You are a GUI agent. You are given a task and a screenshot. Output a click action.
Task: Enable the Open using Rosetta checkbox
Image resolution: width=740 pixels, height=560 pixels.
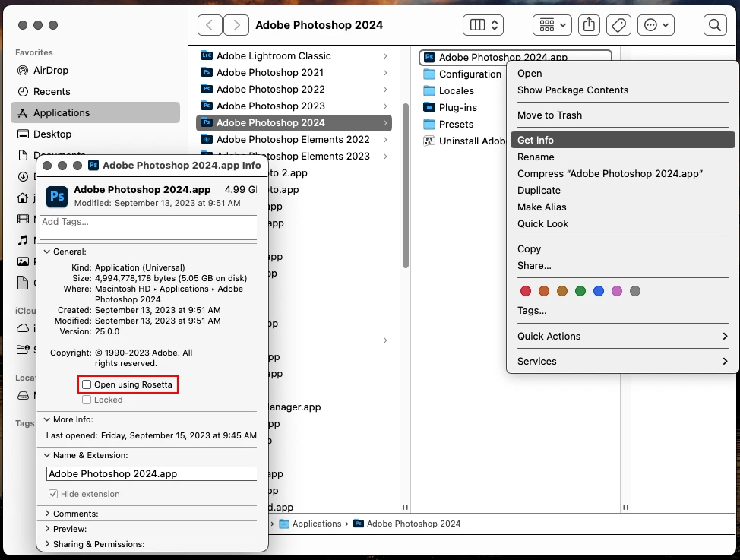tap(87, 384)
